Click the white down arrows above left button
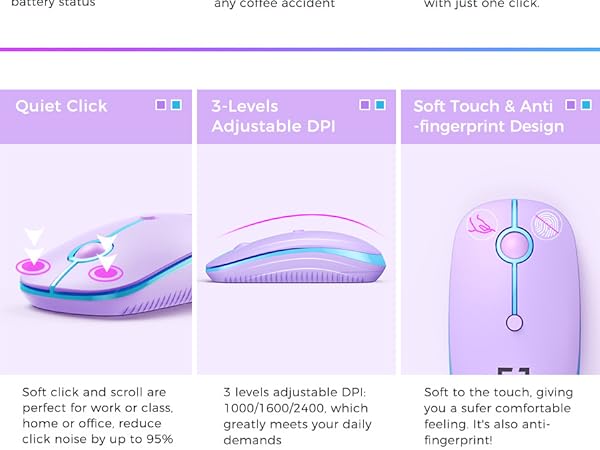The width and height of the screenshot is (600, 450). click(34, 244)
